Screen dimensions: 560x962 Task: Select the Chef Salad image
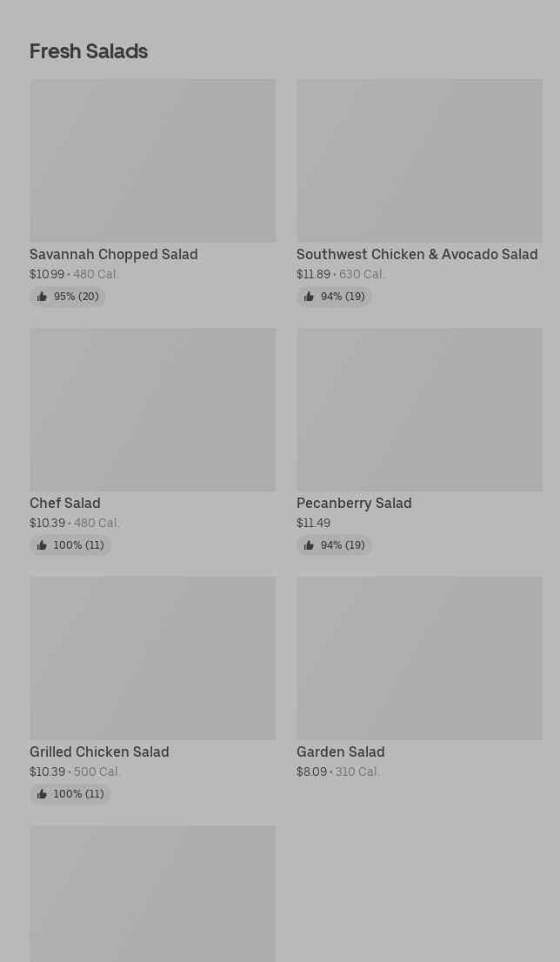(152, 410)
